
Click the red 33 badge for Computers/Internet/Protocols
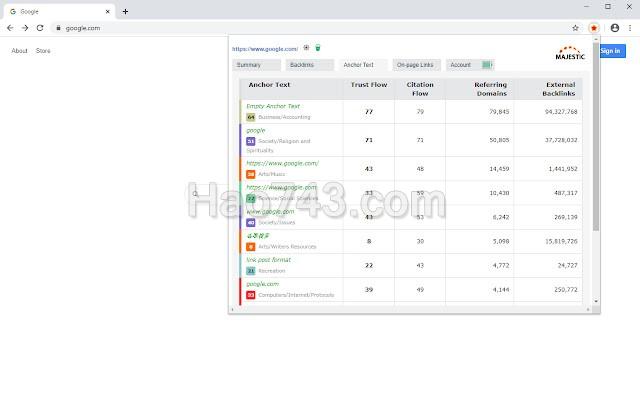(251, 295)
